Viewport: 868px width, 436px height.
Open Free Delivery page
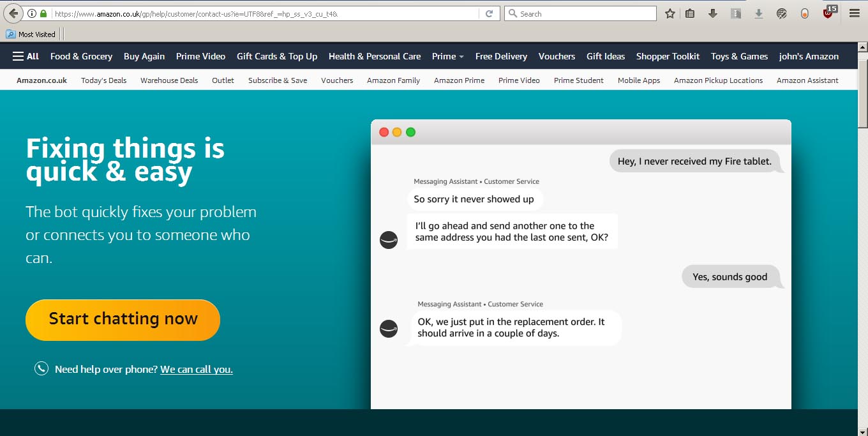coord(501,56)
